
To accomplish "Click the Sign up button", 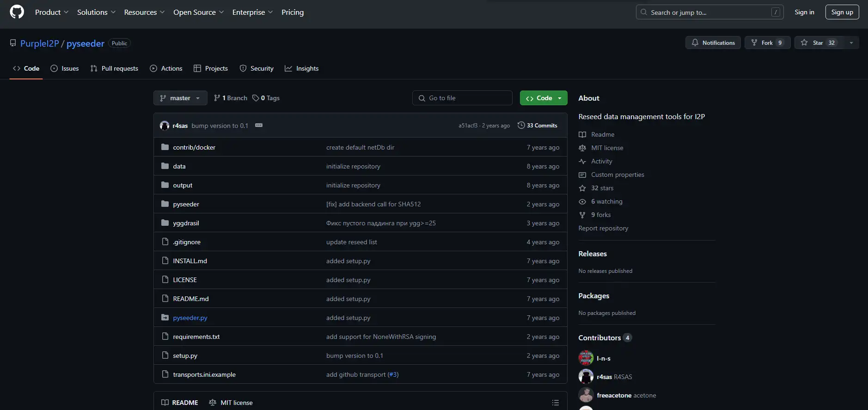I will tap(842, 12).
